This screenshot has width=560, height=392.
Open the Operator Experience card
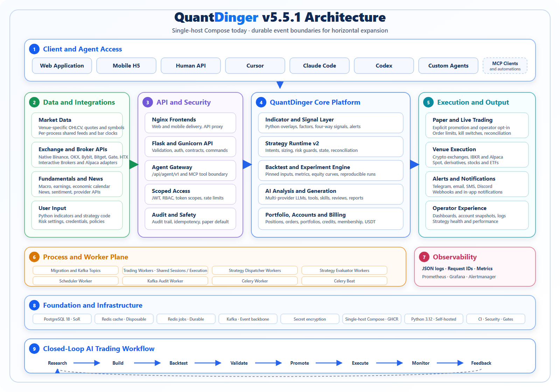click(x=477, y=215)
